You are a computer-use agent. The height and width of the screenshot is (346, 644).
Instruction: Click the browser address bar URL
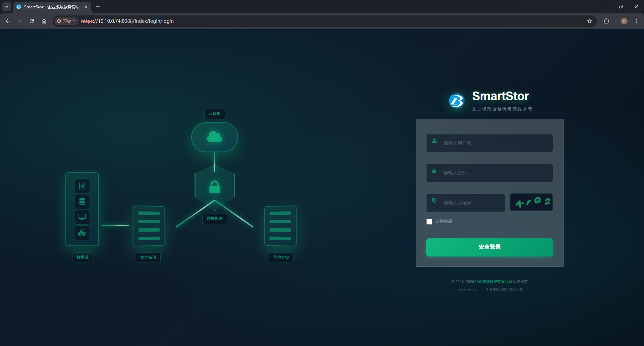tap(127, 21)
